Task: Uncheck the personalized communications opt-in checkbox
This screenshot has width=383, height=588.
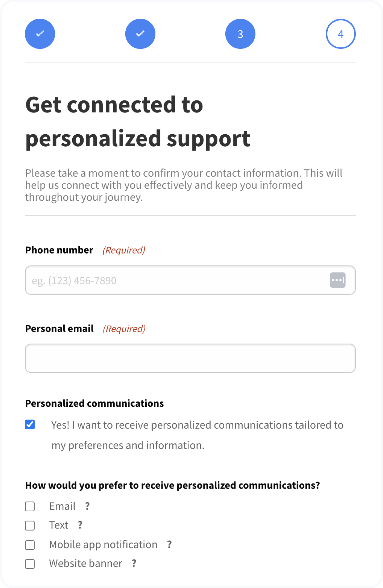Action: click(x=30, y=424)
